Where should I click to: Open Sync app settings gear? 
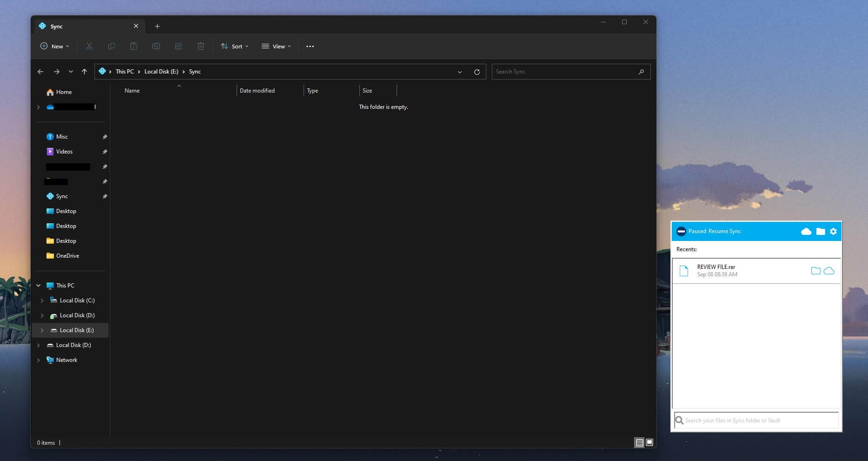point(833,231)
